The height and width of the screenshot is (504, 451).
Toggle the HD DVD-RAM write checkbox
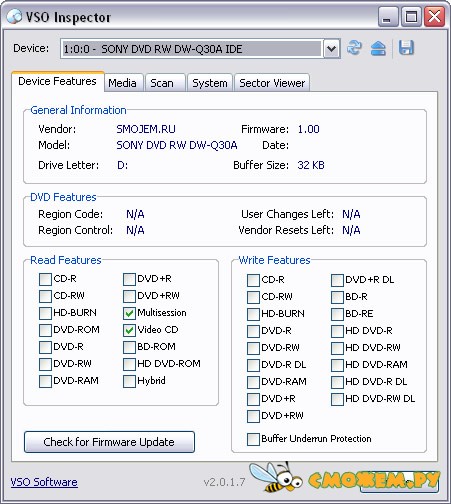(x=337, y=365)
